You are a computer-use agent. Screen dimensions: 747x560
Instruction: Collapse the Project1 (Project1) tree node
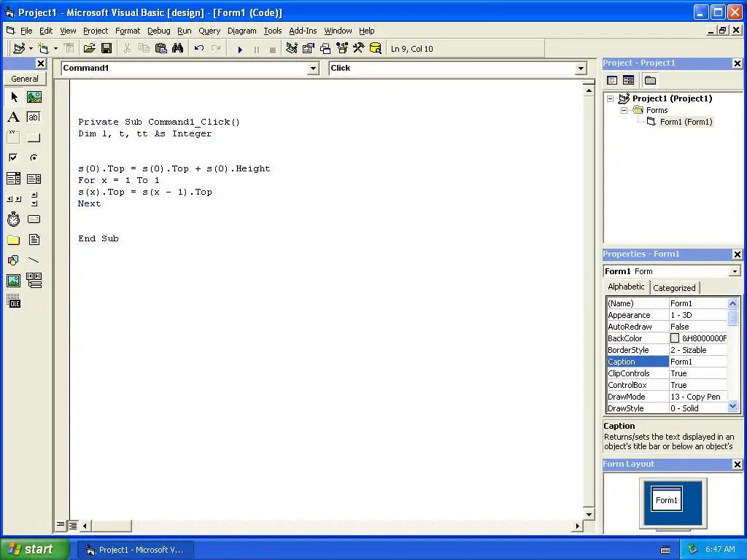tap(611, 99)
